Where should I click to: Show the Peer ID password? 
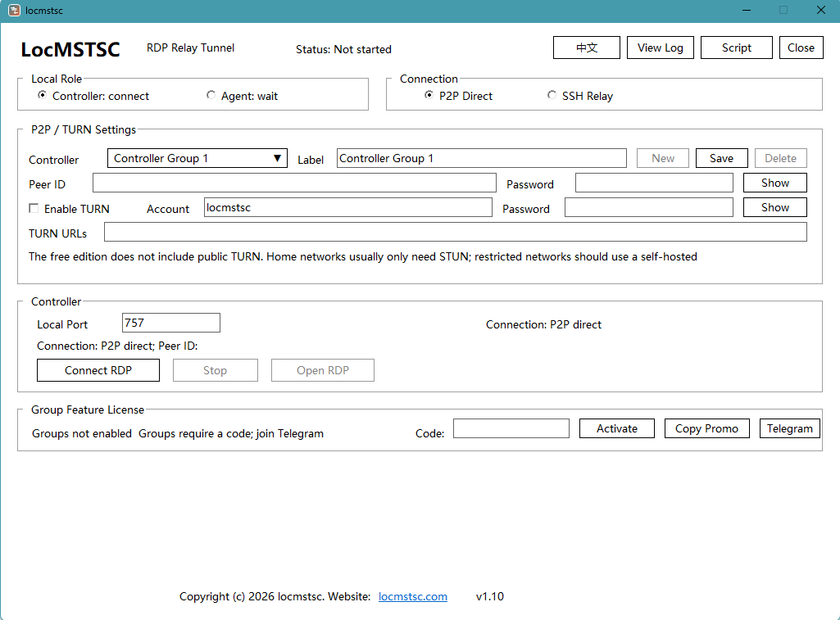pos(774,183)
